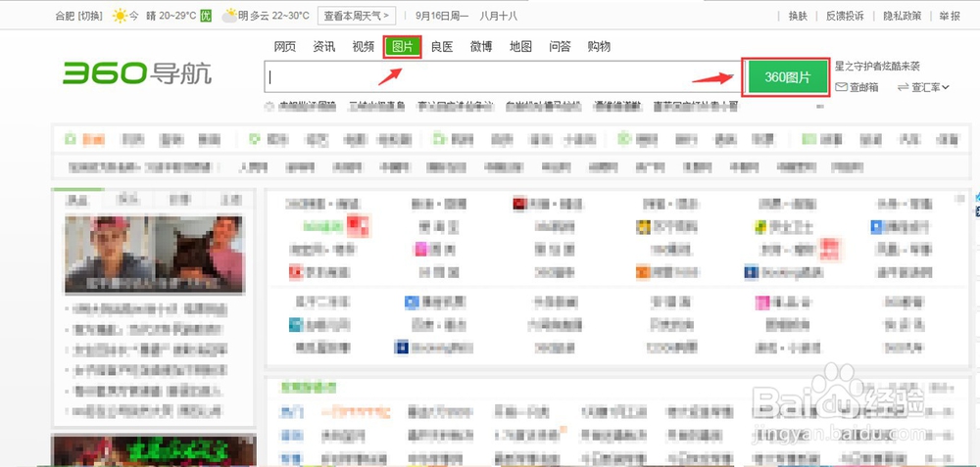Viewport: 980px width, 467px height.
Task: Open the news thumbnail of man with cat
Action: coord(155,255)
